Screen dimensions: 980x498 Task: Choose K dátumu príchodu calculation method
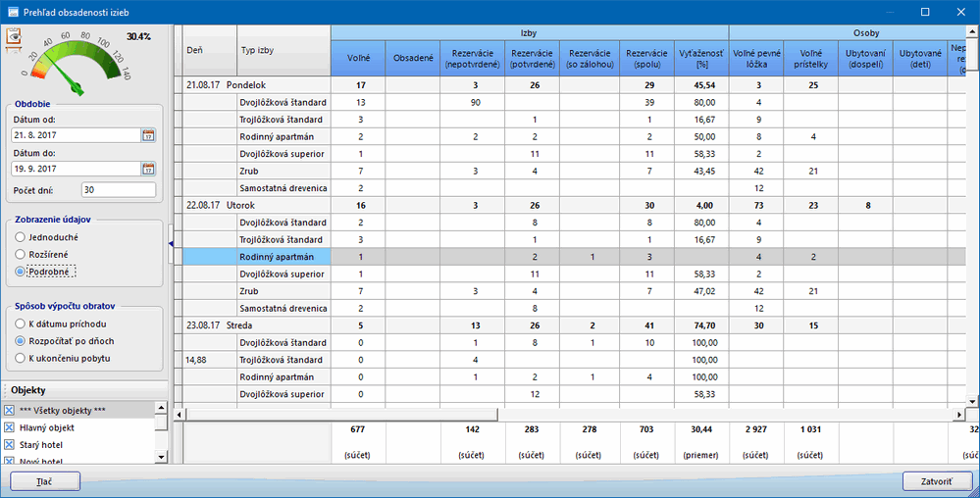tap(21, 324)
